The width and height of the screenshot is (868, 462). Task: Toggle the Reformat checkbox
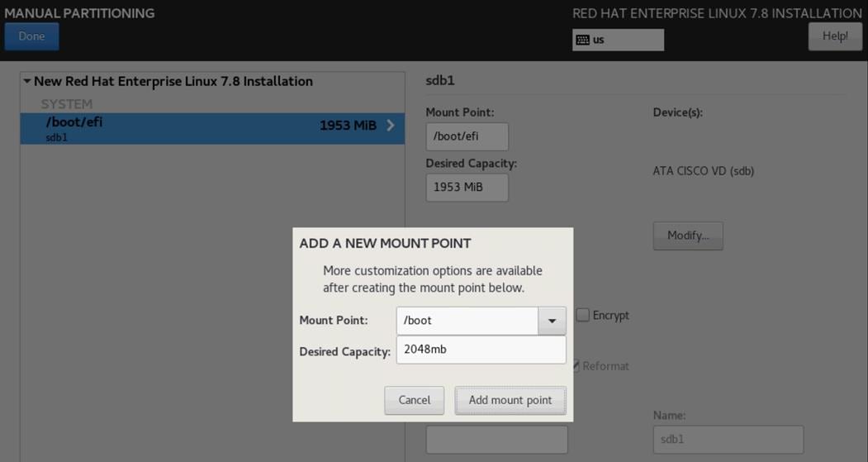point(576,365)
